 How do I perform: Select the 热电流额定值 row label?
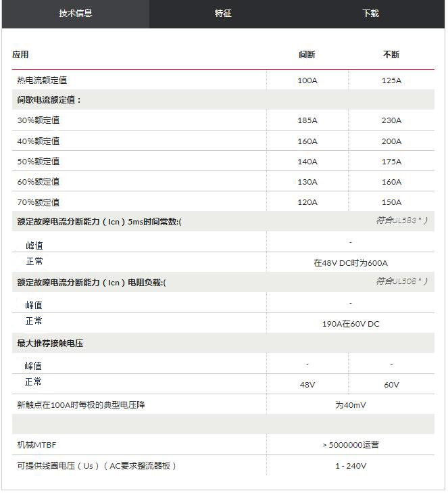(42, 80)
